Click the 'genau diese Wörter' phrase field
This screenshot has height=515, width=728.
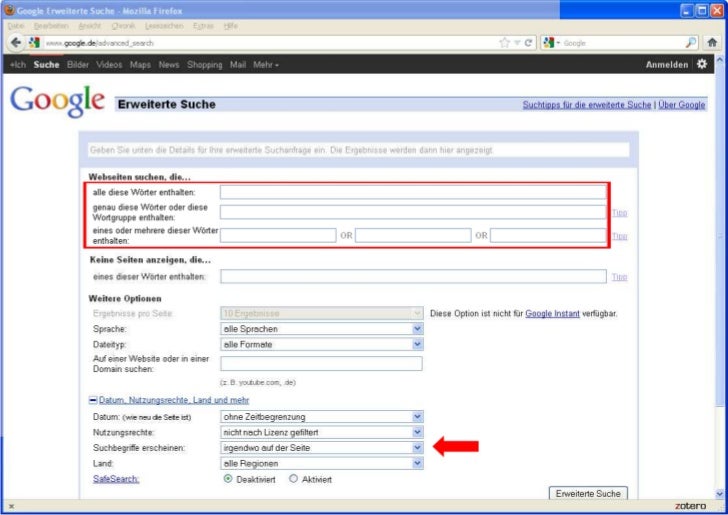pos(413,212)
